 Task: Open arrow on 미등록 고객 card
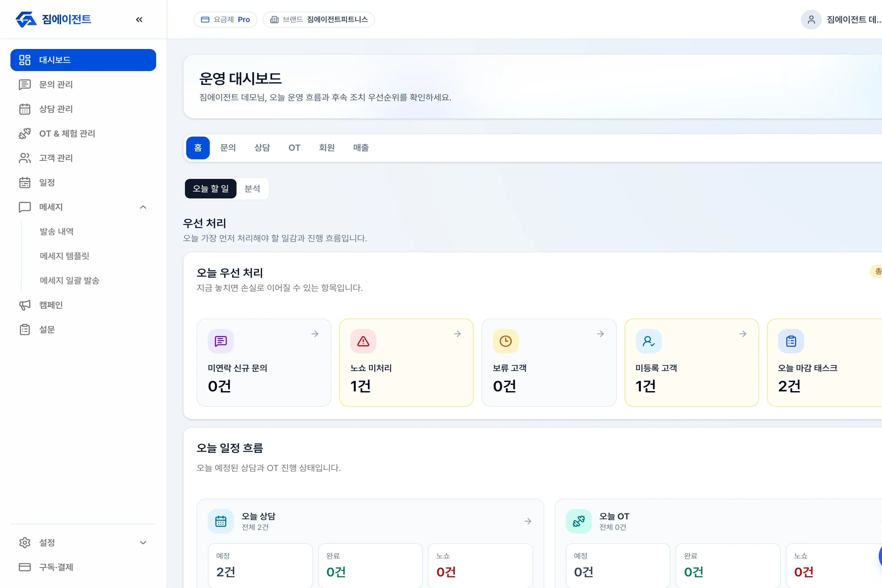click(x=743, y=334)
